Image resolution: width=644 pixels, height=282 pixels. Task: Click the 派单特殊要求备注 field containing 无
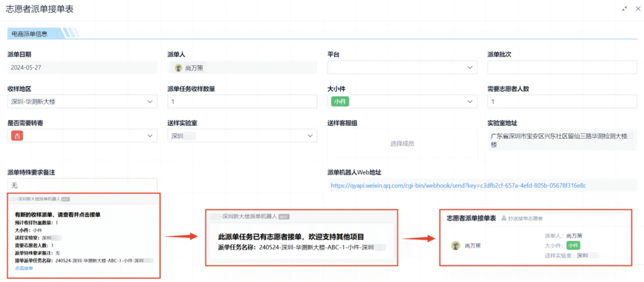pyautogui.click(x=82, y=185)
